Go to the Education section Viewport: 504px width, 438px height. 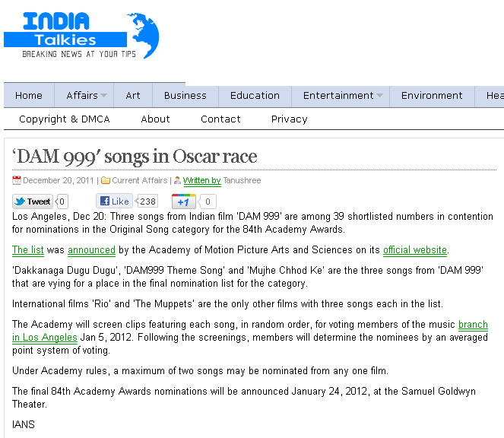tap(255, 96)
